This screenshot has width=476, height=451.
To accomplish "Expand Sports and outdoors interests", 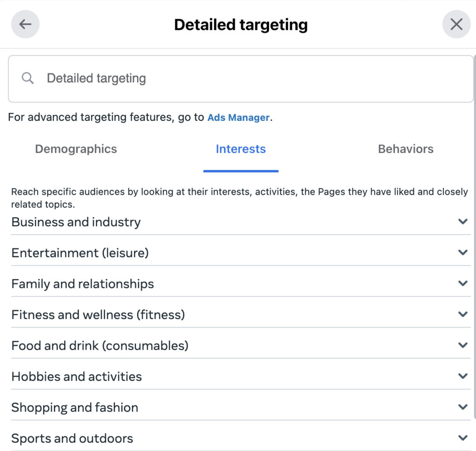I will [x=463, y=438].
